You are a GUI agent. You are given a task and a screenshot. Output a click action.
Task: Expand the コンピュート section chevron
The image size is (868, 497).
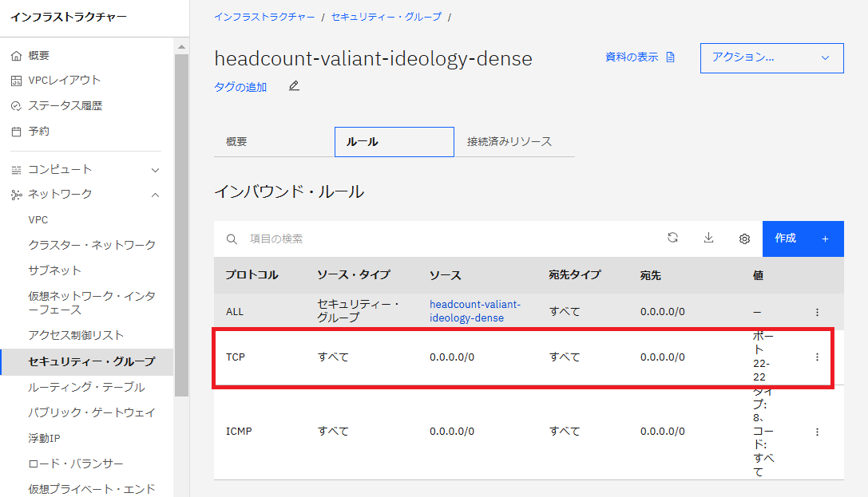click(156, 170)
